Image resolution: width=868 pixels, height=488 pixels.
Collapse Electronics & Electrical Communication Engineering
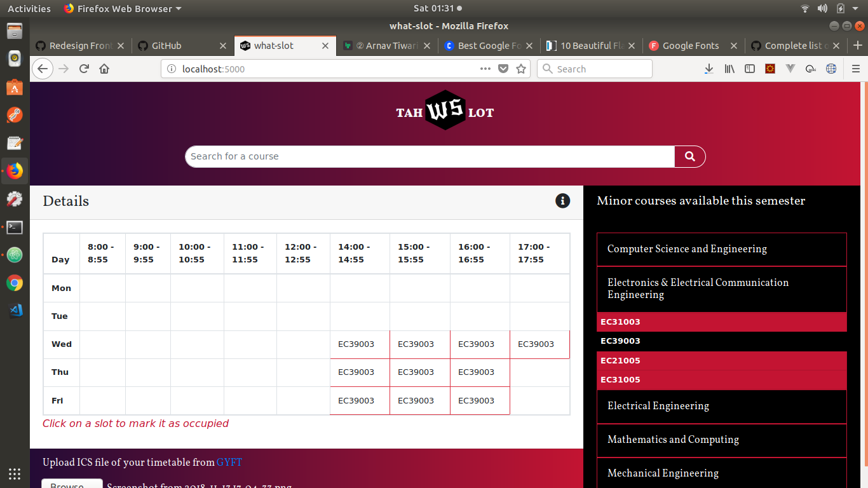point(722,289)
